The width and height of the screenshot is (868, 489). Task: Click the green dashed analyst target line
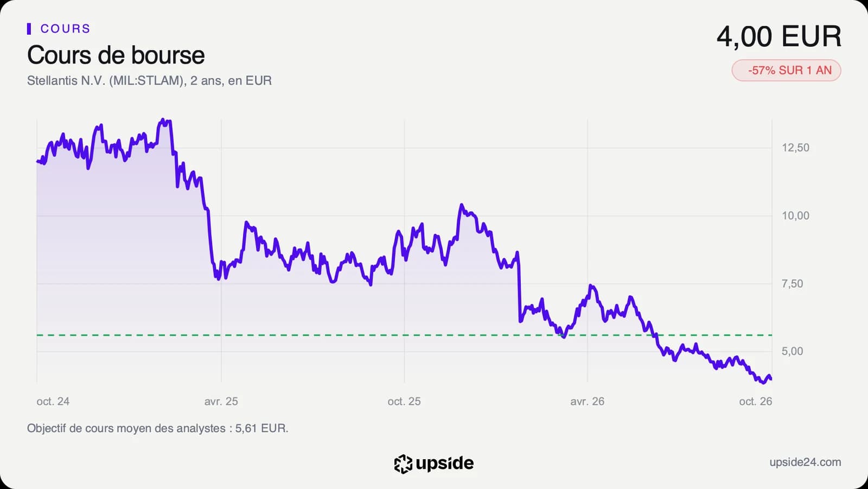(x=404, y=335)
